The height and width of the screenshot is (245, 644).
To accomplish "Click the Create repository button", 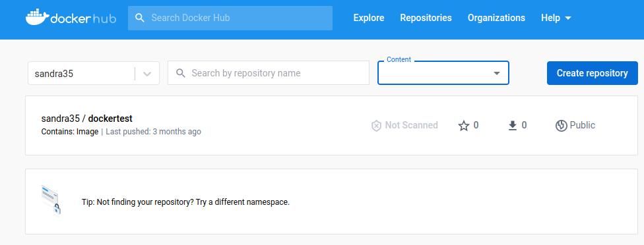I will [593, 73].
